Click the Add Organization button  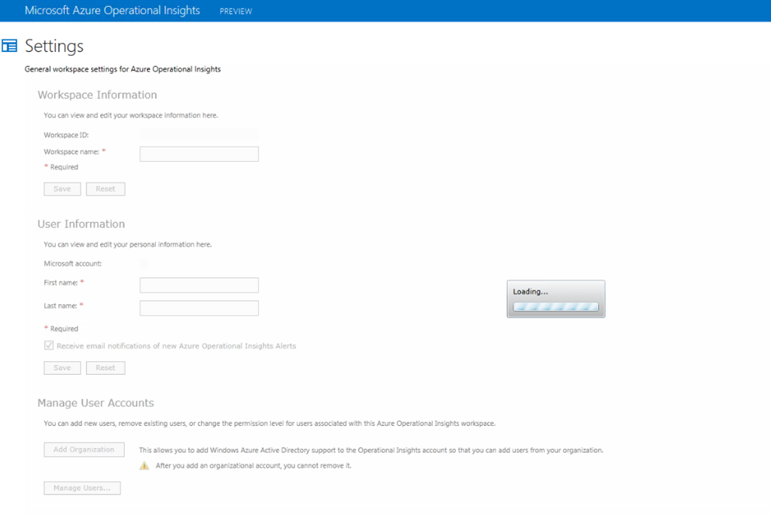84,450
